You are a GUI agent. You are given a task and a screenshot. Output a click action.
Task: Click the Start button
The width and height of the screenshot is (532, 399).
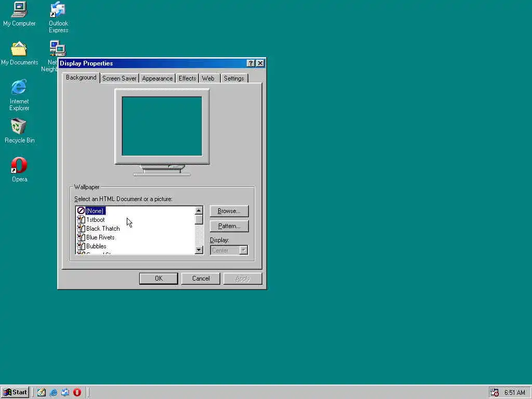click(15, 392)
